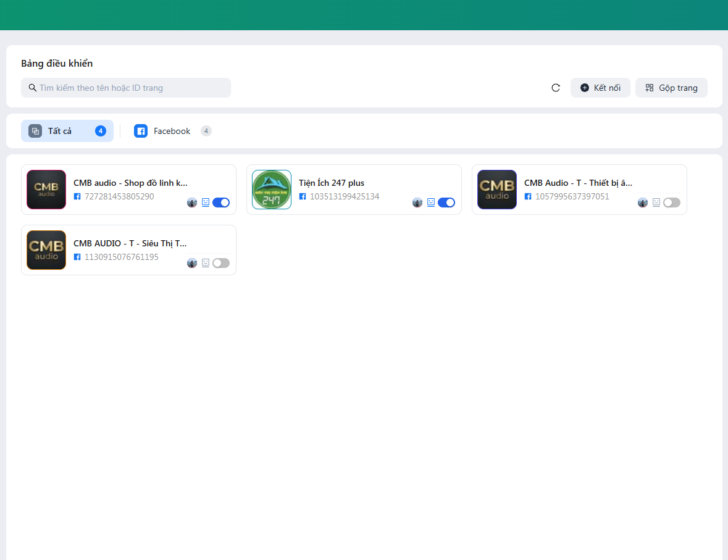Viewport: 728px width, 560px height.
Task: Click page ID 1130915076761195
Action: [122, 257]
